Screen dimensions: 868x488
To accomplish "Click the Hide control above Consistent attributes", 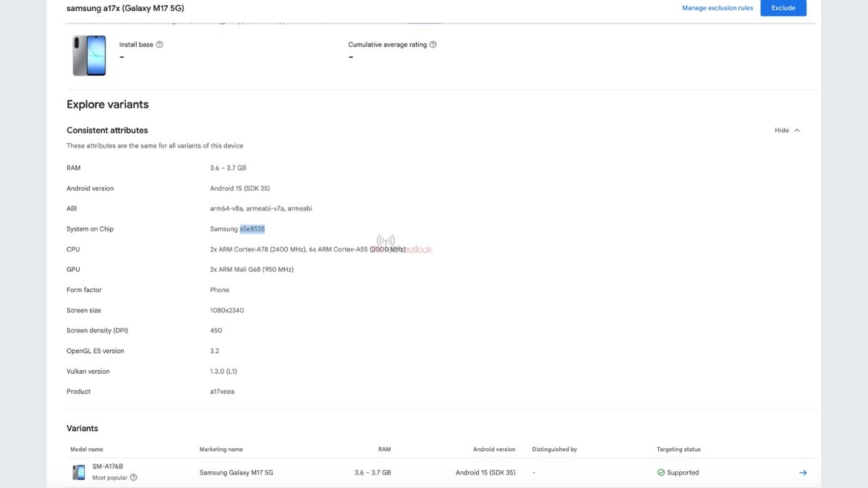I will [x=781, y=130].
